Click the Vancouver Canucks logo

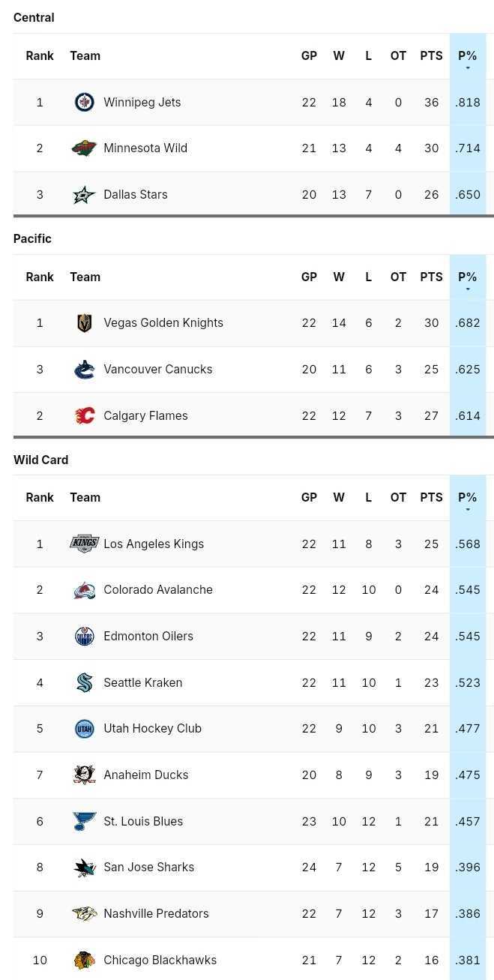point(85,370)
